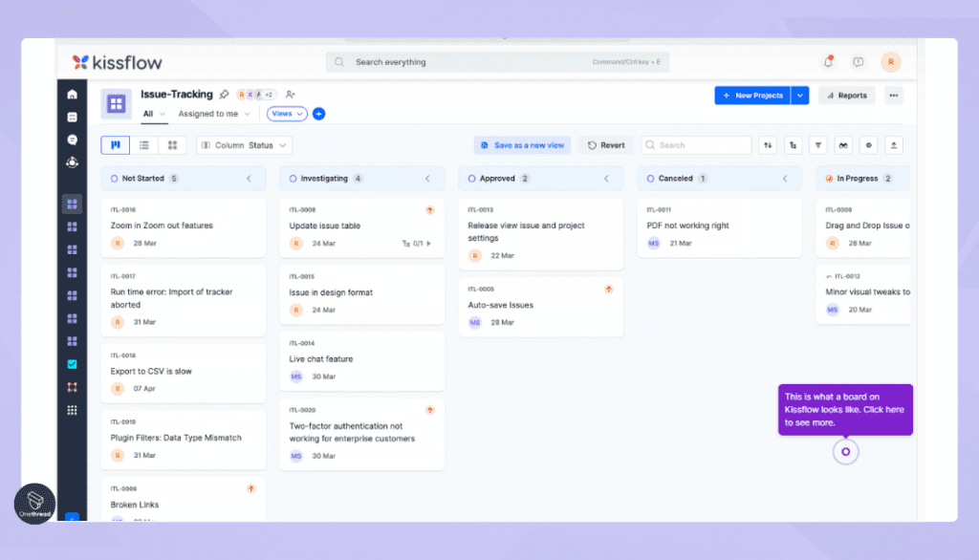The image size is (979, 560).
Task: Click the add member icon beside avatars
Action: coord(291,95)
